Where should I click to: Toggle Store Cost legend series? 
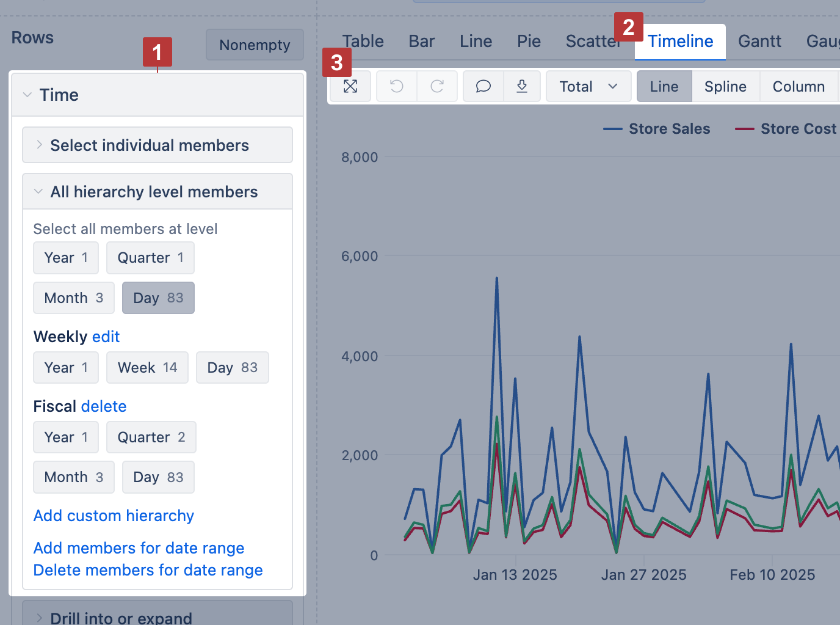pos(786,129)
